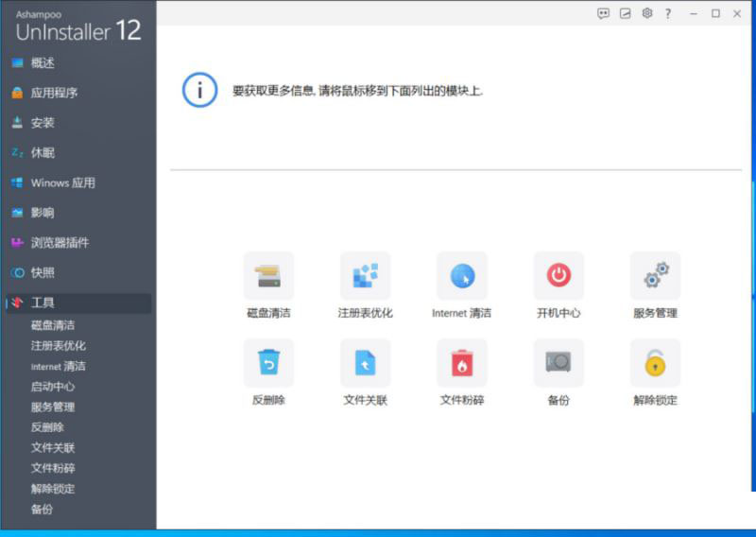Viewport: 756px width, 537px height.
Task: Close the UnInstaller window
Action: [x=737, y=14]
